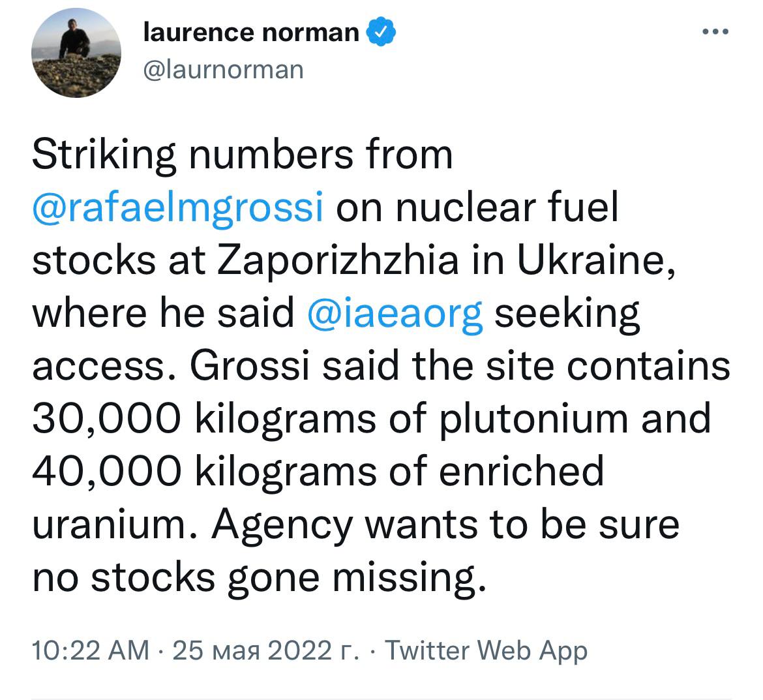This screenshot has height=700, width=763.
Task: Click the 10:22 AM timestamp
Action: [90, 650]
